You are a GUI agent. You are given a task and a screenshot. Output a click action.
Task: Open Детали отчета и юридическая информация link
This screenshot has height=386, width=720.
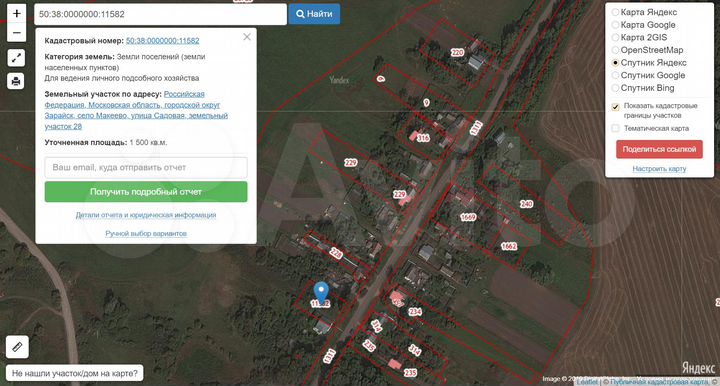click(x=146, y=215)
